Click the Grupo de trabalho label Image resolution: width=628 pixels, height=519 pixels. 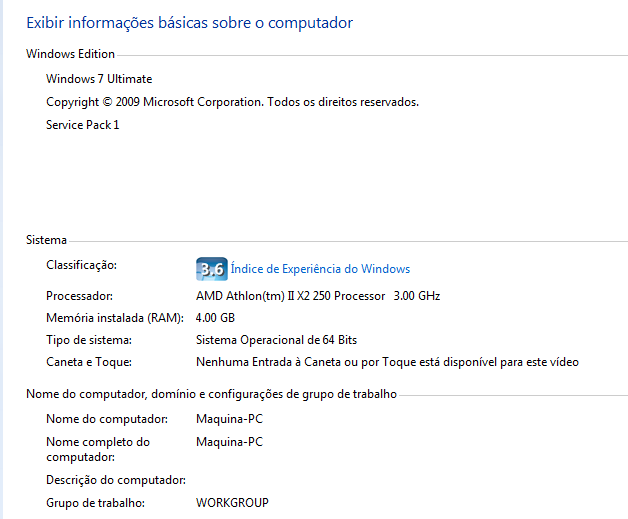tap(95, 503)
